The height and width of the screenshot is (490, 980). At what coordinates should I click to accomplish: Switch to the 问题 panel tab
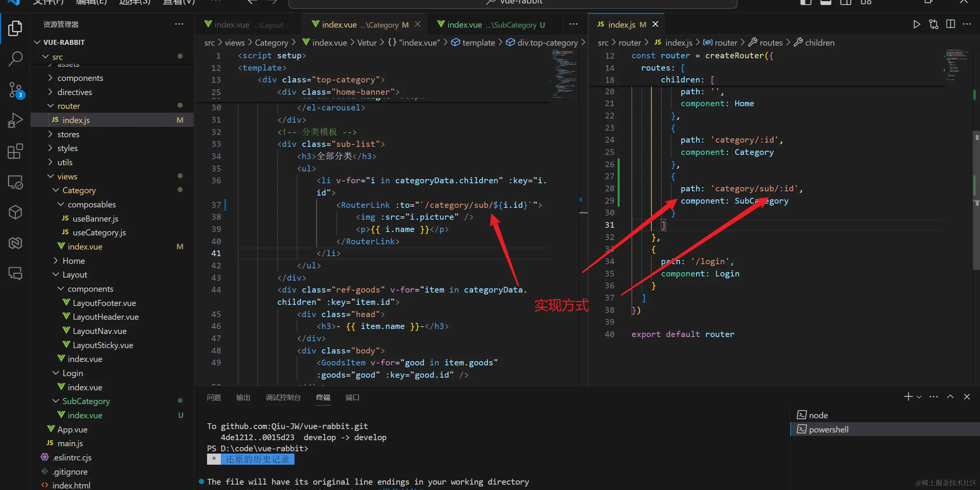(214, 398)
